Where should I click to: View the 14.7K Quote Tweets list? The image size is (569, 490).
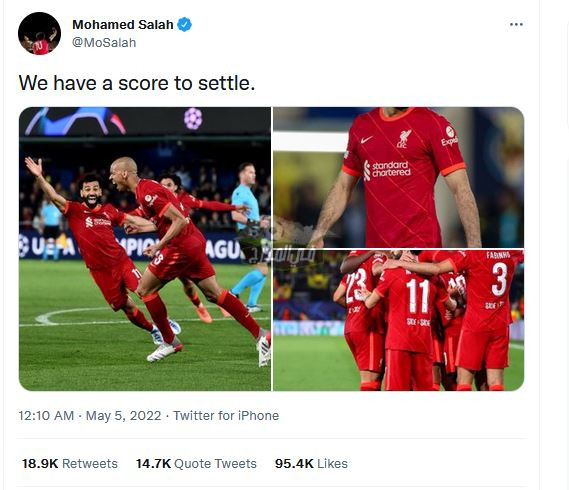coord(196,464)
